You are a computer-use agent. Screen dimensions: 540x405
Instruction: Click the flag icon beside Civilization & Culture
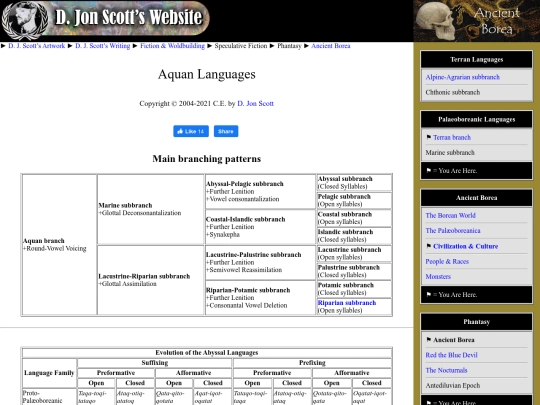click(x=428, y=246)
